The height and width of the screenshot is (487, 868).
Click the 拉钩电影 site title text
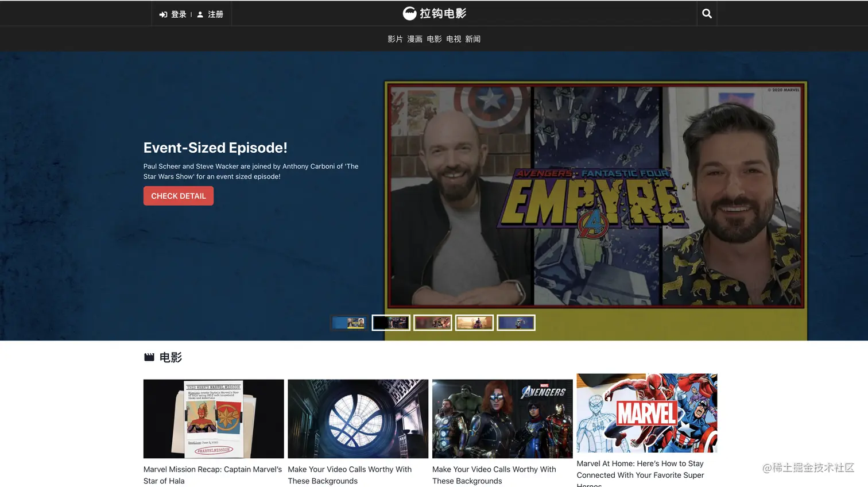443,13
